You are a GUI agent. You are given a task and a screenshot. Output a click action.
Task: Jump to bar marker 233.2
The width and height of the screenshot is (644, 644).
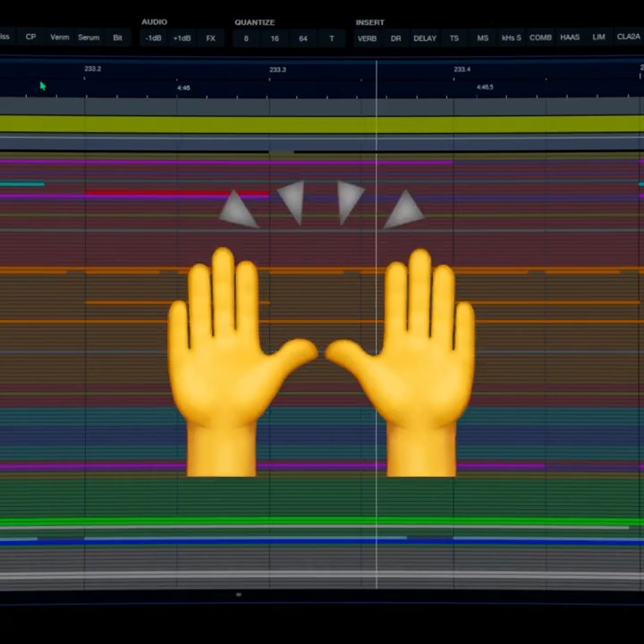92,69
